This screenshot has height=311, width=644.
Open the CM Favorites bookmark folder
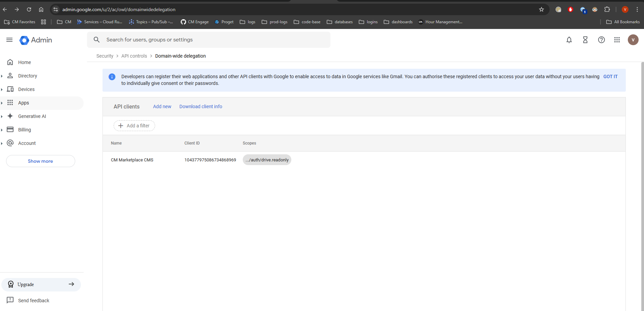click(20, 22)
